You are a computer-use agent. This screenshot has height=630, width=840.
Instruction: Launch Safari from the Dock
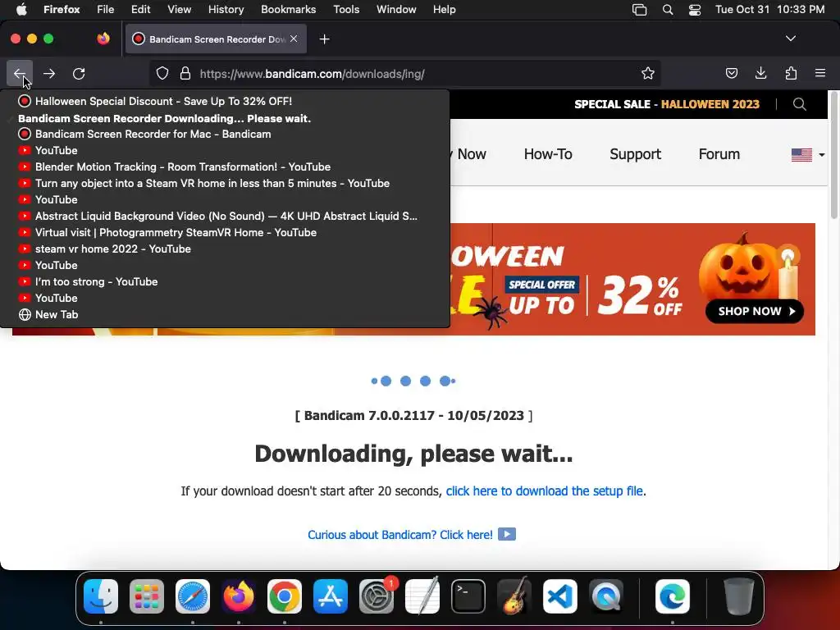192,596
